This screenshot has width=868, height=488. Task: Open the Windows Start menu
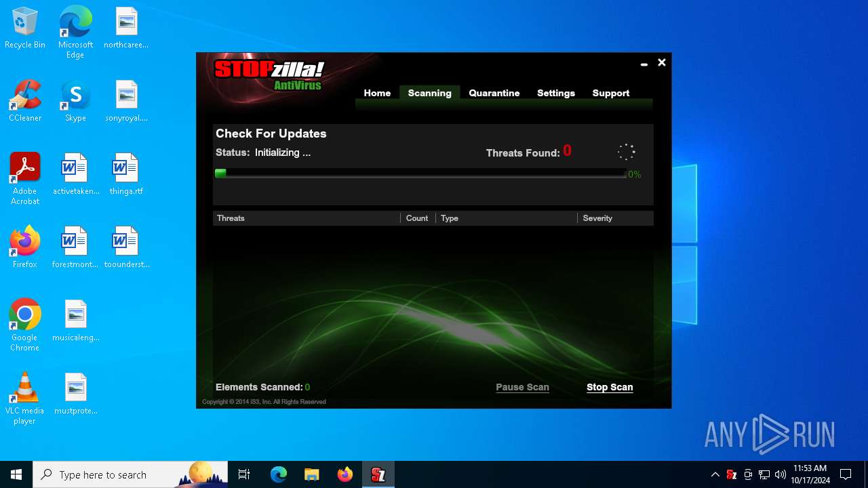point(16,474)
